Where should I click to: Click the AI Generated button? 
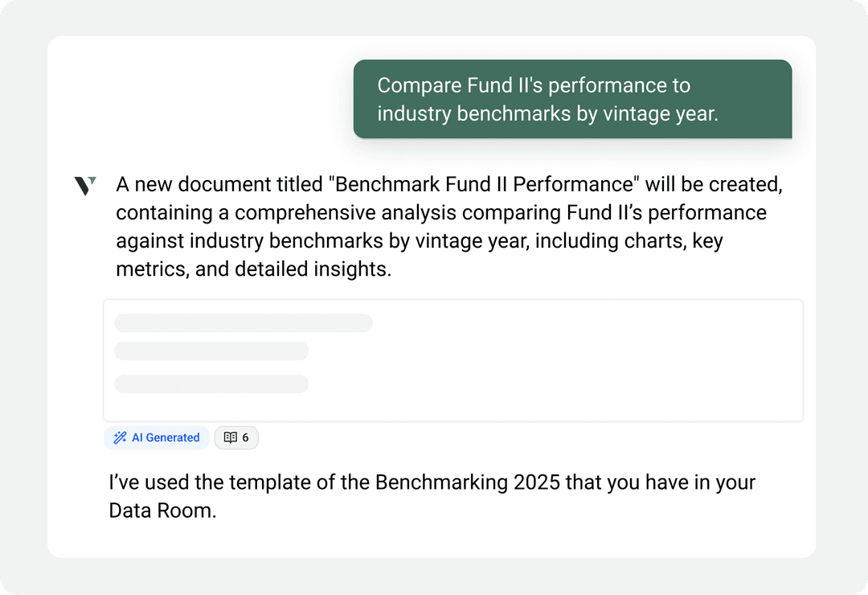coord(157,437)
